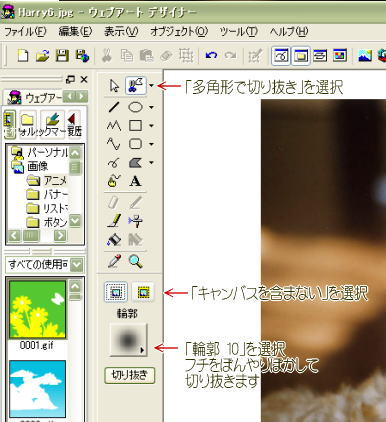The height and width of the screenshot is (422, 386).
Task: Save with the floppy disk icon
Action: pos(62,55)
